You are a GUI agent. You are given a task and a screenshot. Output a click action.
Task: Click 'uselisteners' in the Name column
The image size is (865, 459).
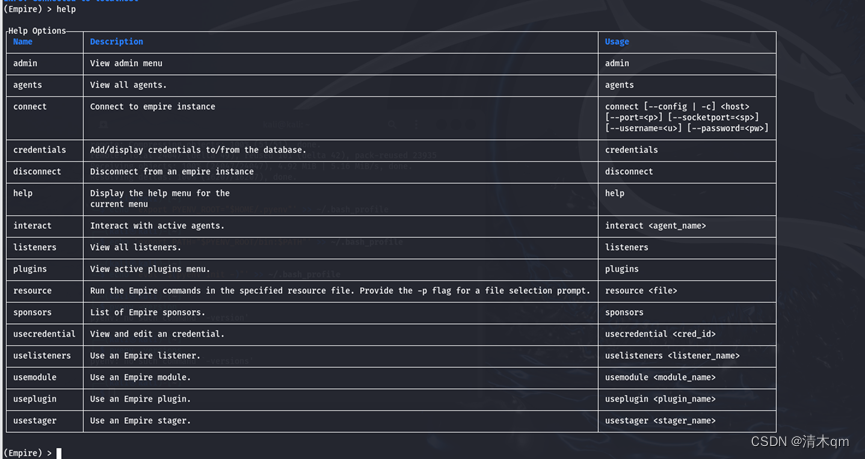coord(42,356)
